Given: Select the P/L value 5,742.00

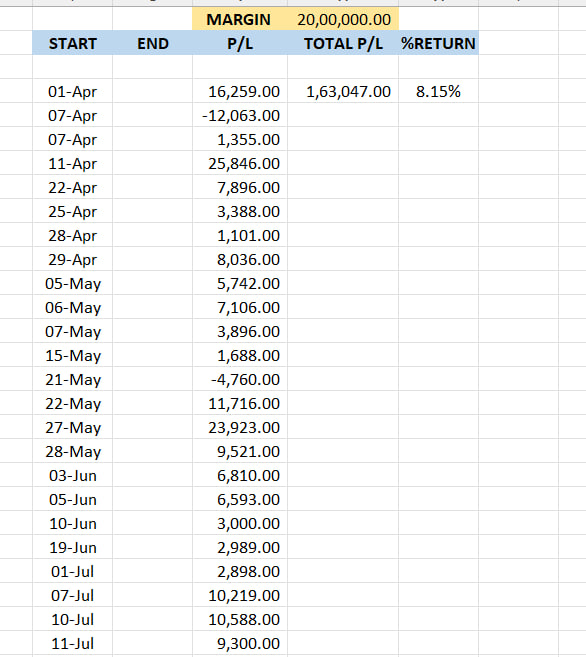Looking at the screenshot, I should tap(240, 283).
